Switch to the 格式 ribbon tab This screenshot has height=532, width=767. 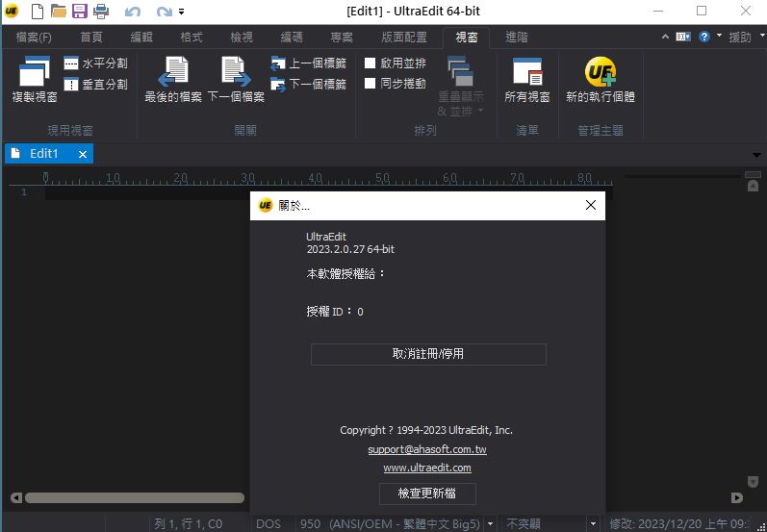click(x=192, y=38)
